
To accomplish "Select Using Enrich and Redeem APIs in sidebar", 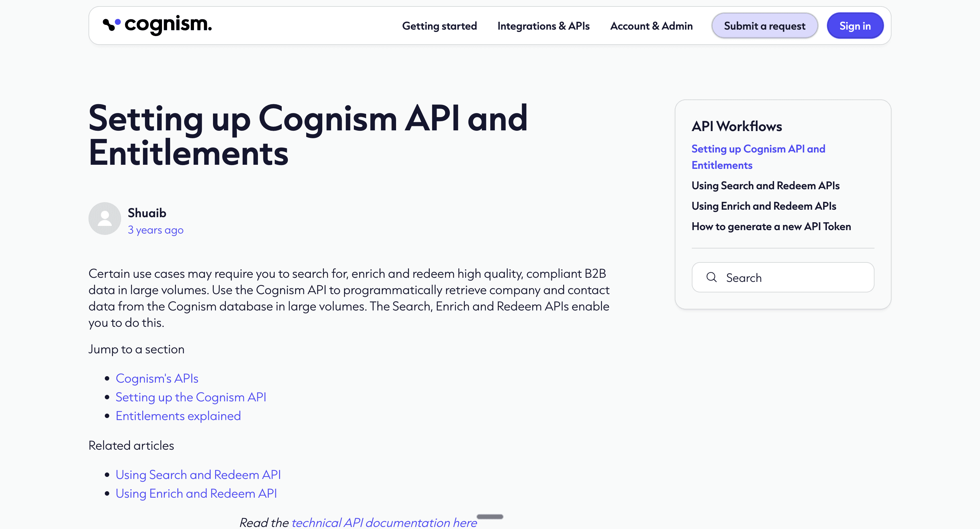I will point(764,206).
